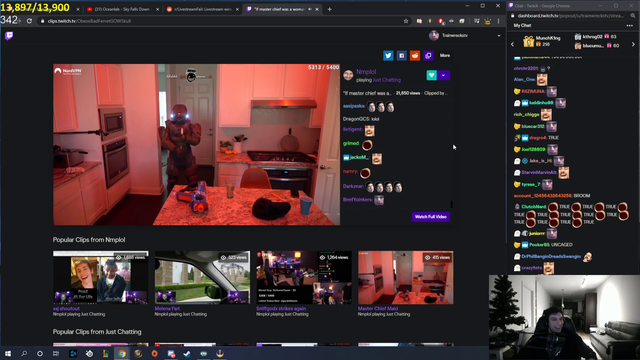The height and width of the screenshot is (360, 640).
Task: Share the clip on Facebook
Action: (402, 56)
